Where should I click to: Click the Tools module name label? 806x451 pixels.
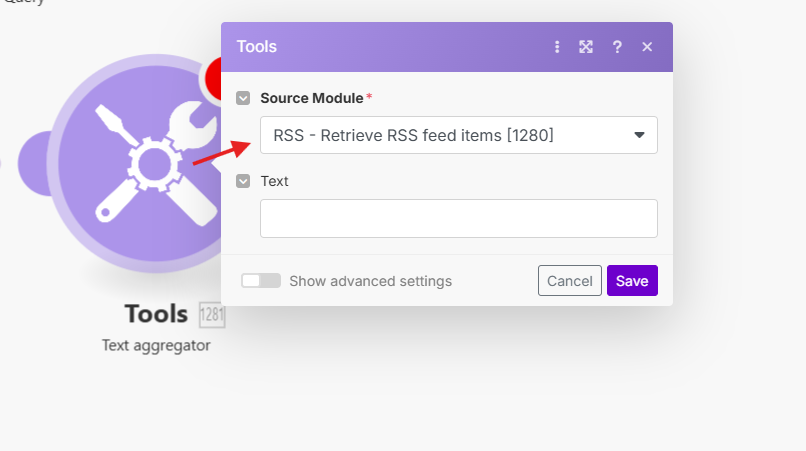point(156,314)
